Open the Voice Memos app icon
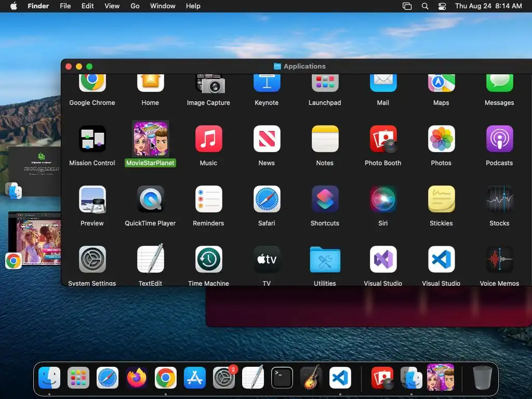The image size is (532, 399). coord(499,259)
